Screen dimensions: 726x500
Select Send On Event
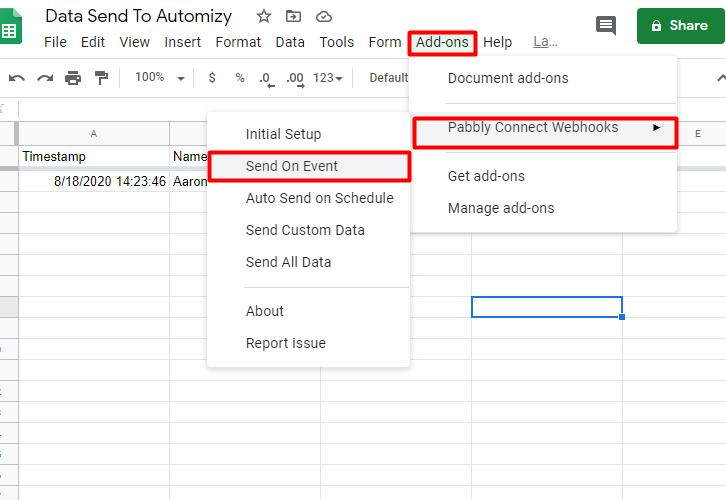(x=309, y=166)
